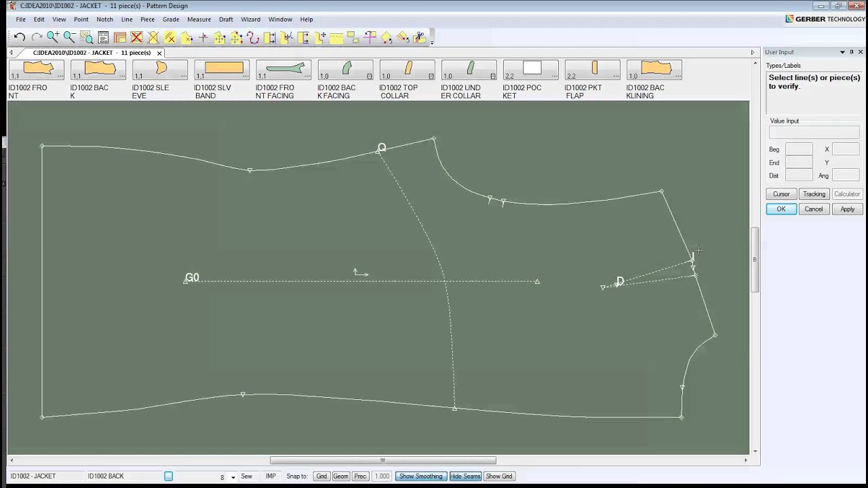Click the icon after the piece-with-arrows icon

coord(287,37)
